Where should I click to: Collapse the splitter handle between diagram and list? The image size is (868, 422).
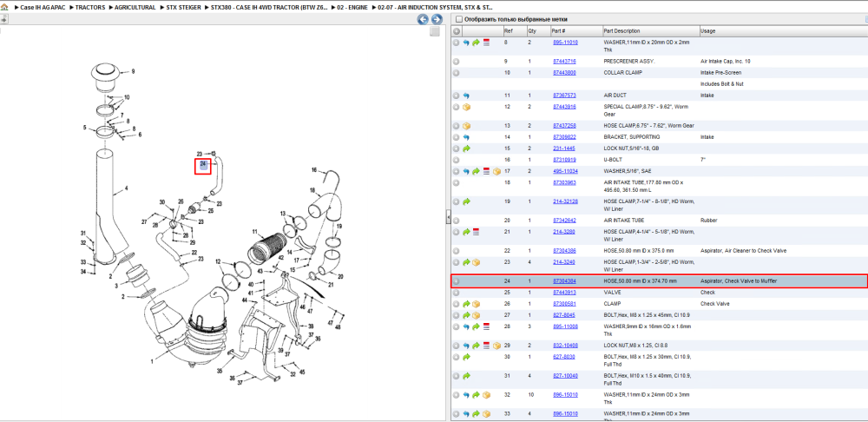point(448,218)
